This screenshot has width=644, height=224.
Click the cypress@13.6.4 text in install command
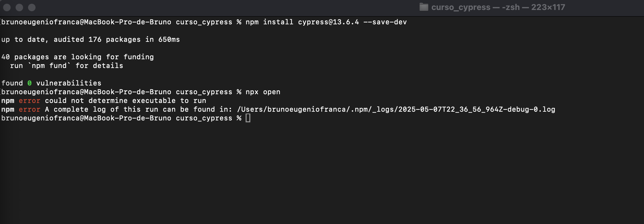[x=329, y=22]
